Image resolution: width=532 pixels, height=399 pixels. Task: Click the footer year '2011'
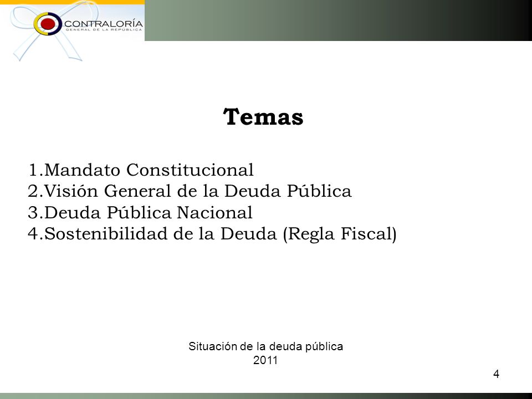(265, 360)
